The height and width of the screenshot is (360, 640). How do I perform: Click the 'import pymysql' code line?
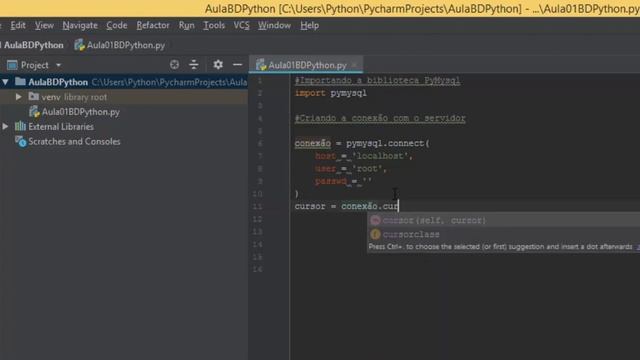(x=331, y=93)
